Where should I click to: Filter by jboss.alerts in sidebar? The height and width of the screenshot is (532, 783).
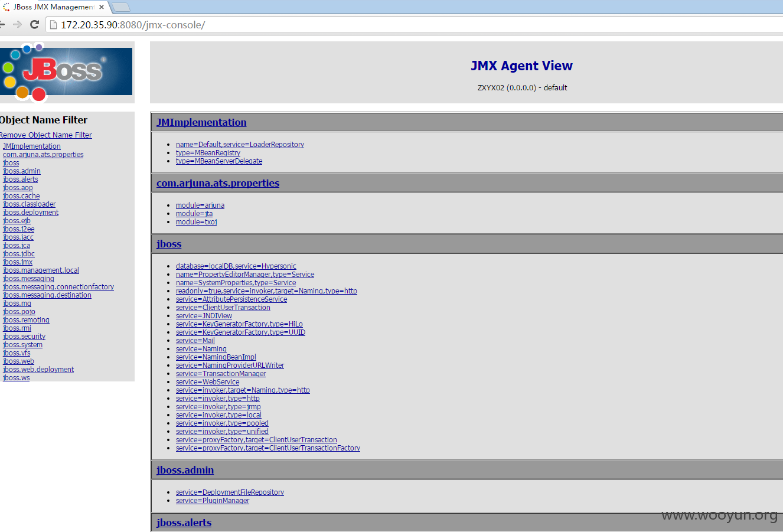21,179
